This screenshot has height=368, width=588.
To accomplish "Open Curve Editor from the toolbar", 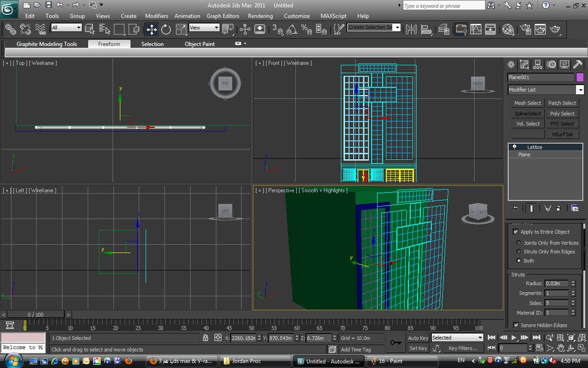I will [476, 29].
